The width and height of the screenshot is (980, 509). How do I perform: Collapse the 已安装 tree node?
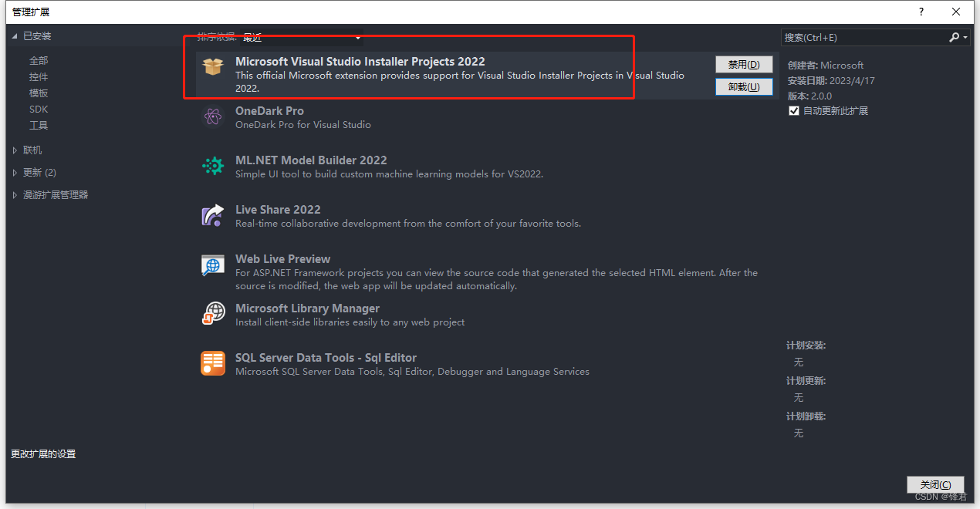click(14, 36)
